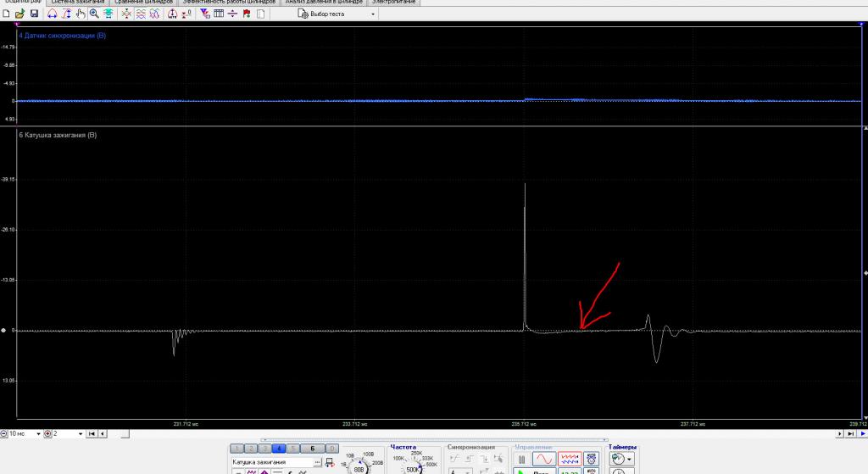Click the sensor preset icon beside channel name
Image resolution: width=868 pixels, height=474 pixels.
[330, 462]
